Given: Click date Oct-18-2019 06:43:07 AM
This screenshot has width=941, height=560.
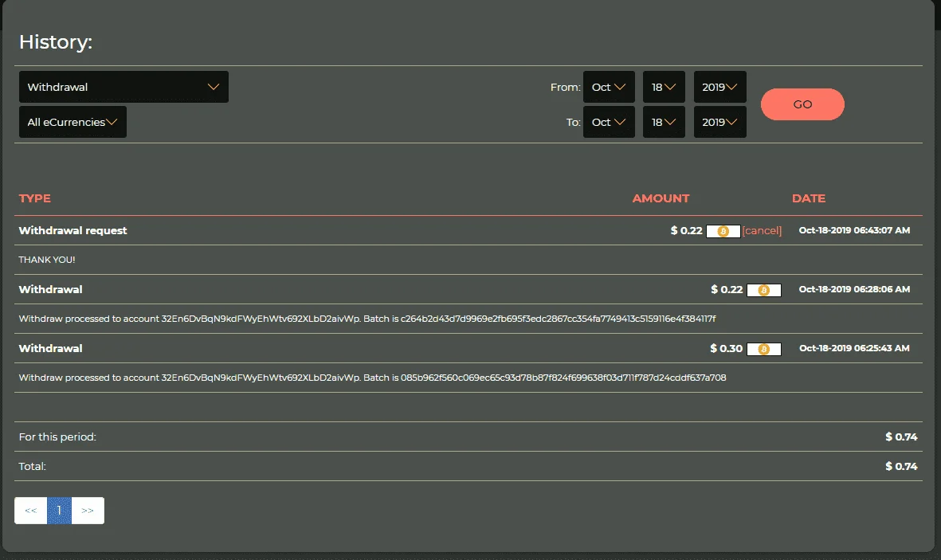Looking at the screenshot, I should [854, 230].
